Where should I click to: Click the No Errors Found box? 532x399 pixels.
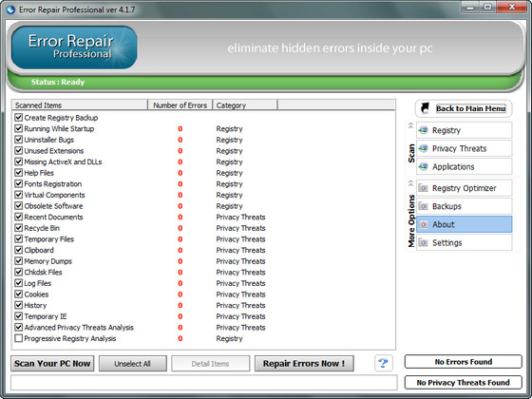[464, 362]
